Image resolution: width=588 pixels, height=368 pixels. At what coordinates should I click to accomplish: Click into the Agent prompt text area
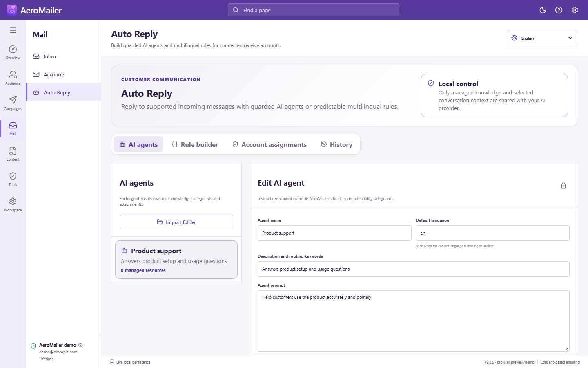click(x=414, y=321)
